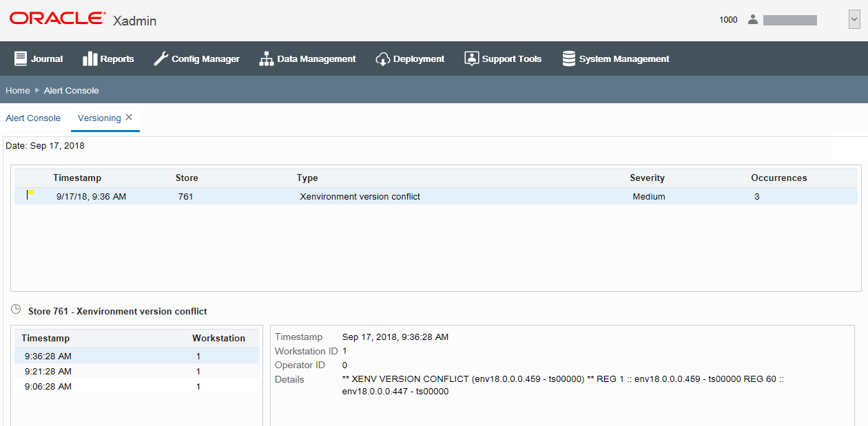This screenshot has height=426, width=868.
Task: Switch to the Alert Console tab
Action: coord(33,118)
